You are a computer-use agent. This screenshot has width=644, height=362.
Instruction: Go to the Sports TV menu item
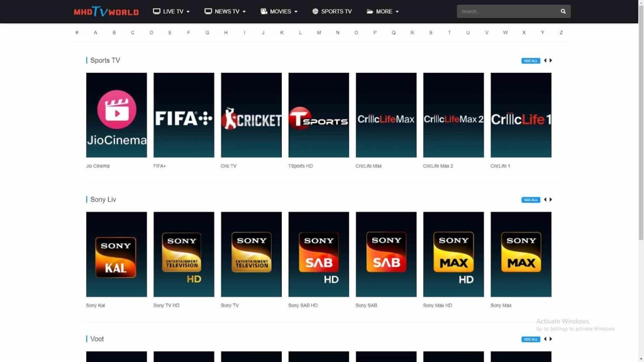pyautogui.click(x=332, y=11)
